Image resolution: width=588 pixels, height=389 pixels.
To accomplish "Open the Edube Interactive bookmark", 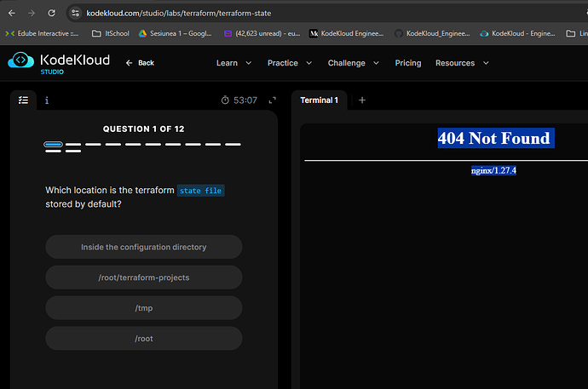I will (x=42, y=34).
